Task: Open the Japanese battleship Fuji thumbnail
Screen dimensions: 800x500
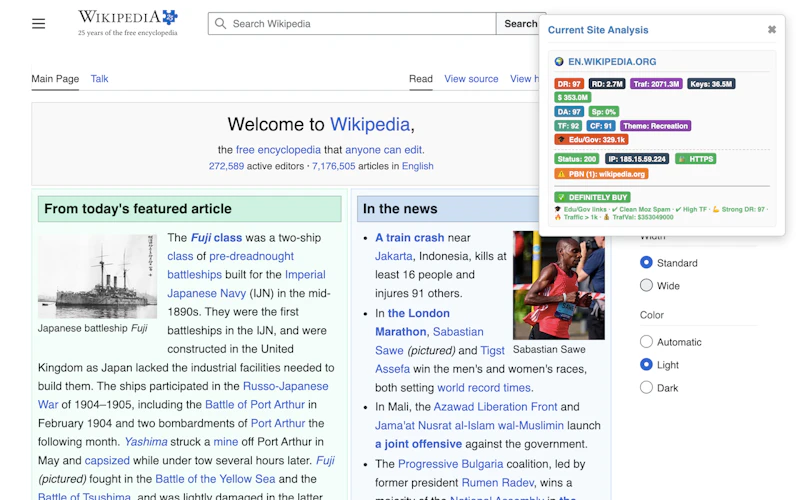Action: click(x=97, y=276)
